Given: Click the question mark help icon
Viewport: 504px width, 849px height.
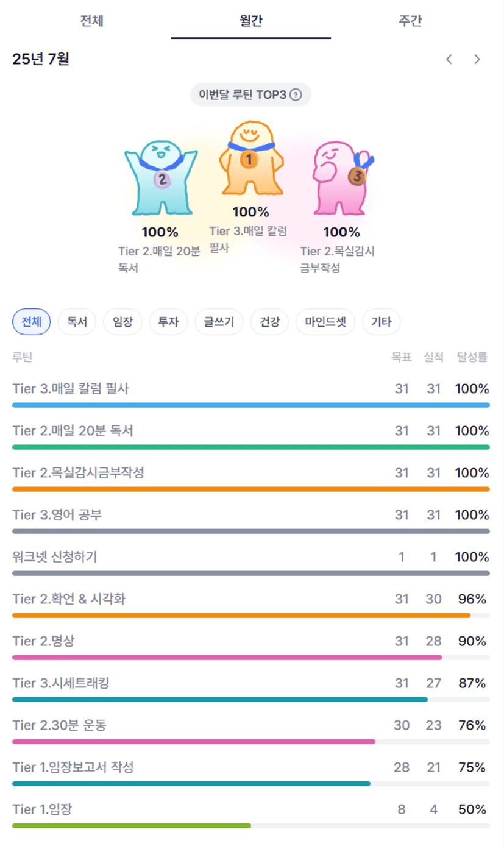Looking at the screenshot, I should pyautogui.click(x=296, y=95).
